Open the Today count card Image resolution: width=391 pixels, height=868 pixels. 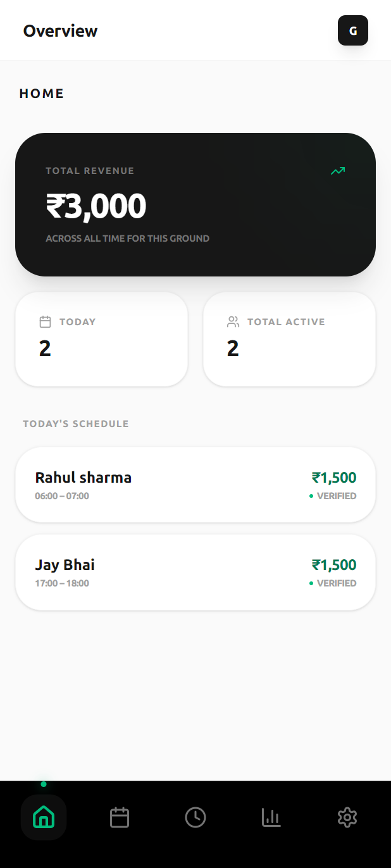coord(101,339)
